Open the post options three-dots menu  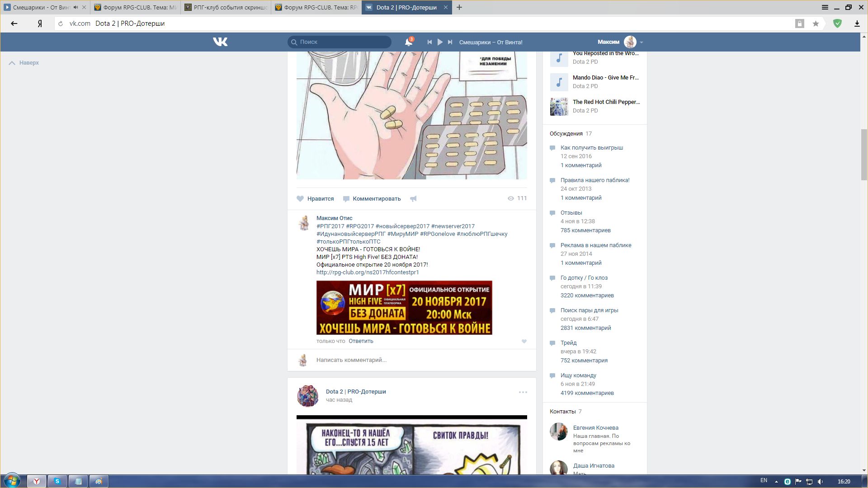(x=523, y=392)
